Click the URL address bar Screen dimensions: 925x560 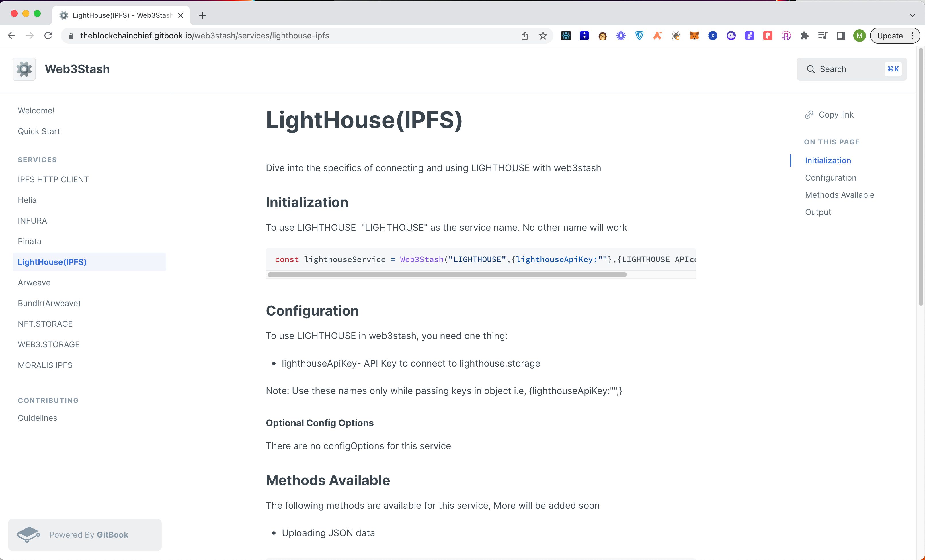[x=293, y=36]
